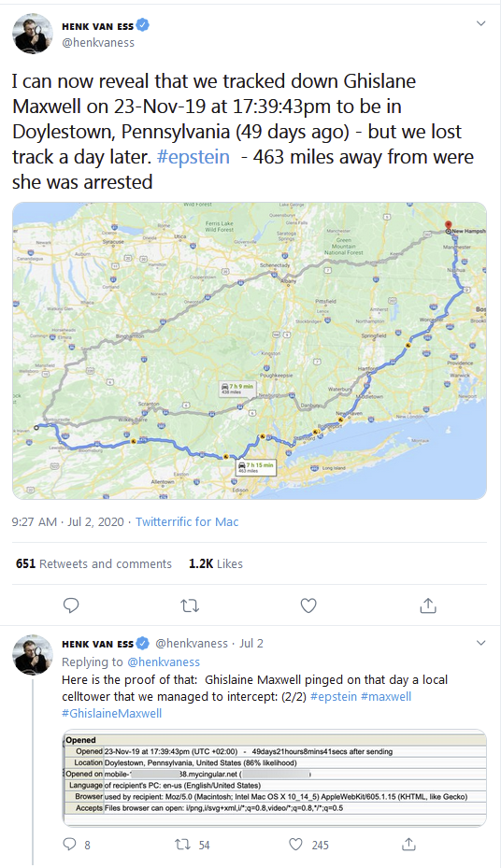The height and width of the screenshot is (868, 501).
Task: Retweet the reply tweet showing 54
Action: tap(193, 845)
